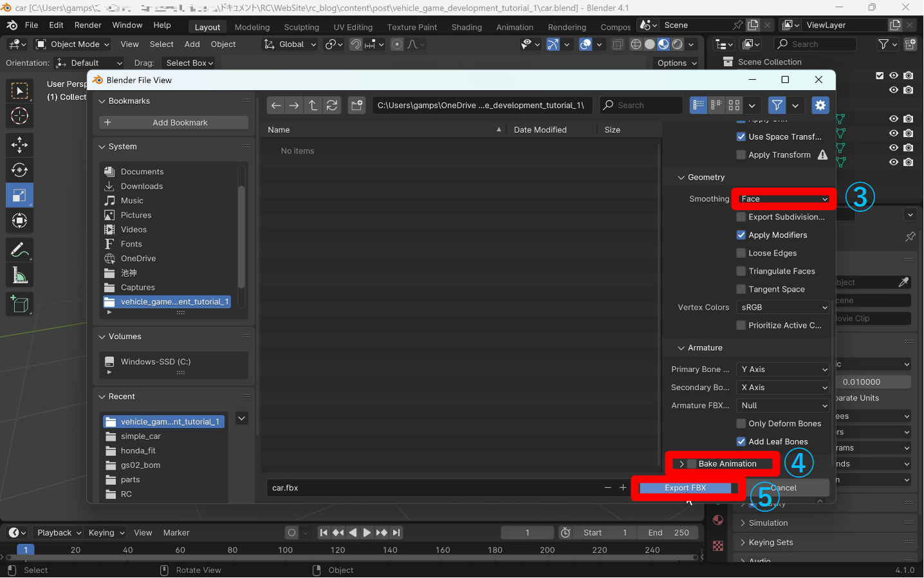Select the Move tool in the viewport toolbar

[x=19, y=145]
